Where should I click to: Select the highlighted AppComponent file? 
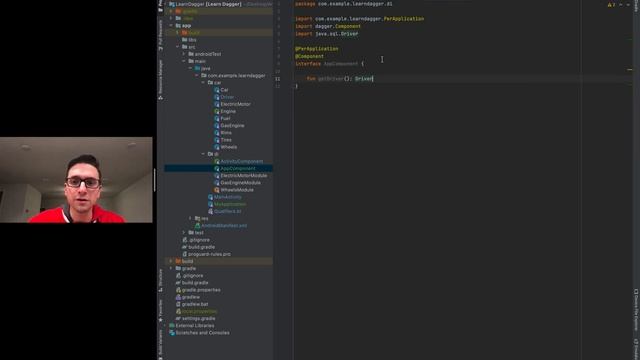pyautogui.click(x=218, y=168)
